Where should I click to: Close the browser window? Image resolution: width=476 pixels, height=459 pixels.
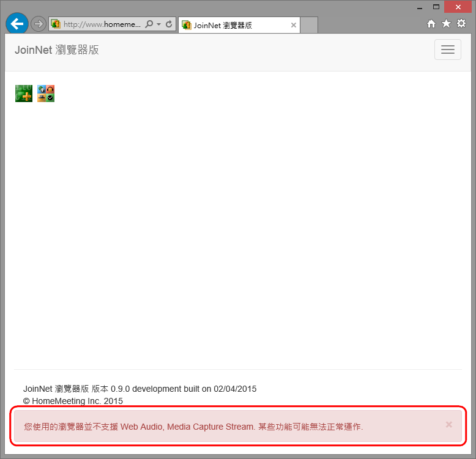coord(458,7)
